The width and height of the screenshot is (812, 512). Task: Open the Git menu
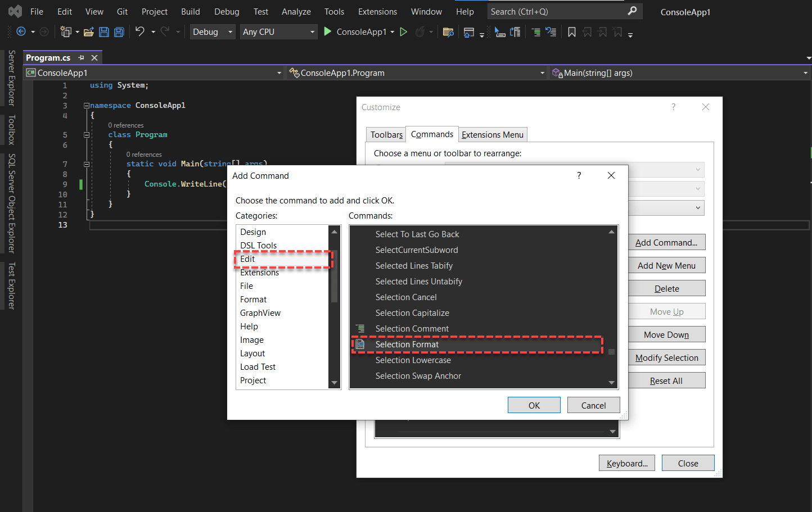pyautogui.click(x=122, y=11)
